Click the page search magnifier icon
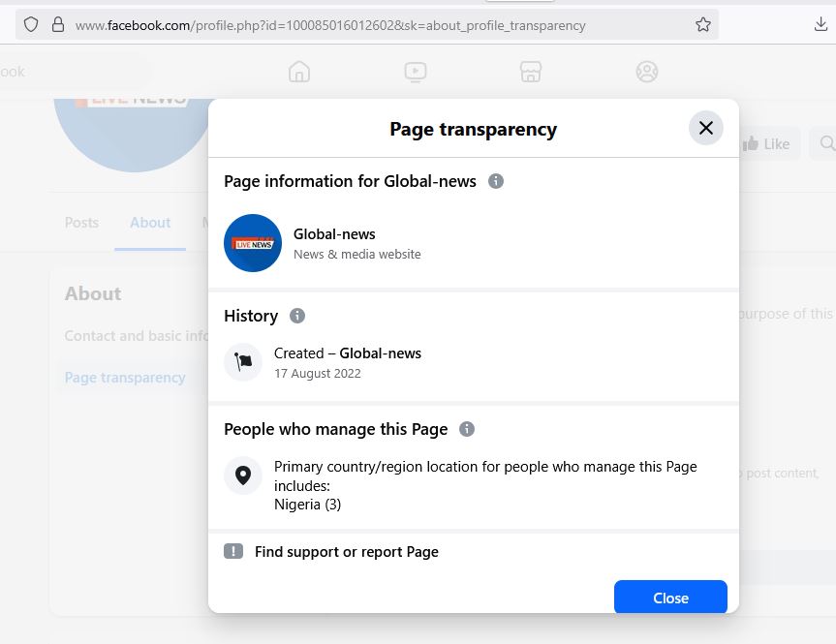 pyautogui.click(x=826, y=143)
